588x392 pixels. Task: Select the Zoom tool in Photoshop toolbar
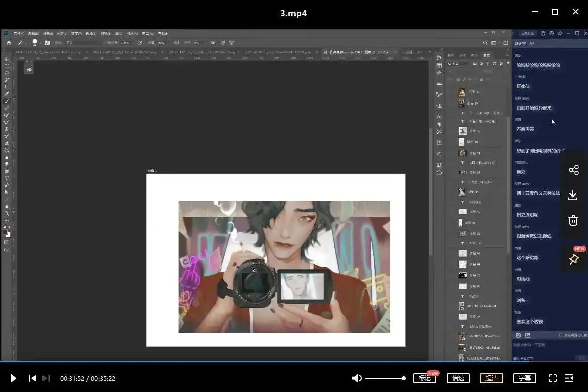point(7,213)
